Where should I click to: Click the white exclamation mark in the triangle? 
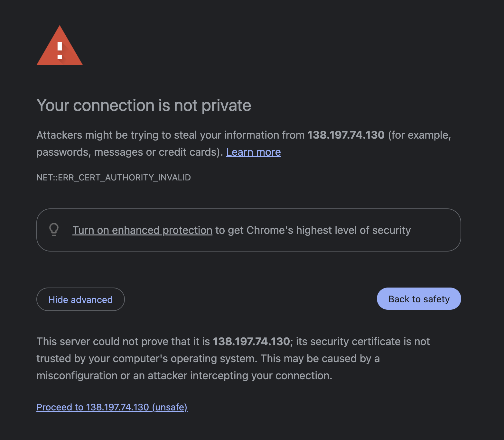(x=60, y=50)
